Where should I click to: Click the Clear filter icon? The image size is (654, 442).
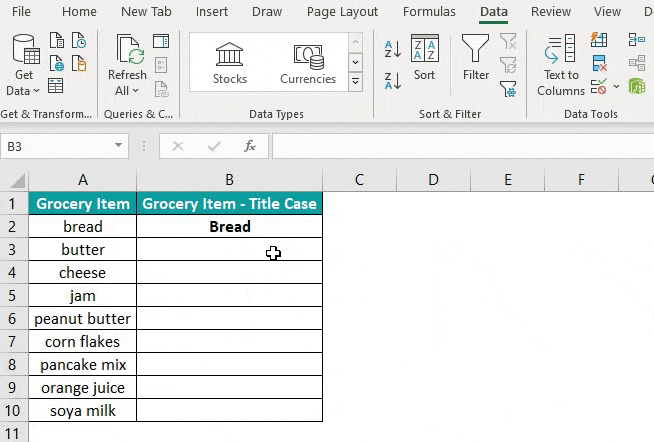[508, 41]
